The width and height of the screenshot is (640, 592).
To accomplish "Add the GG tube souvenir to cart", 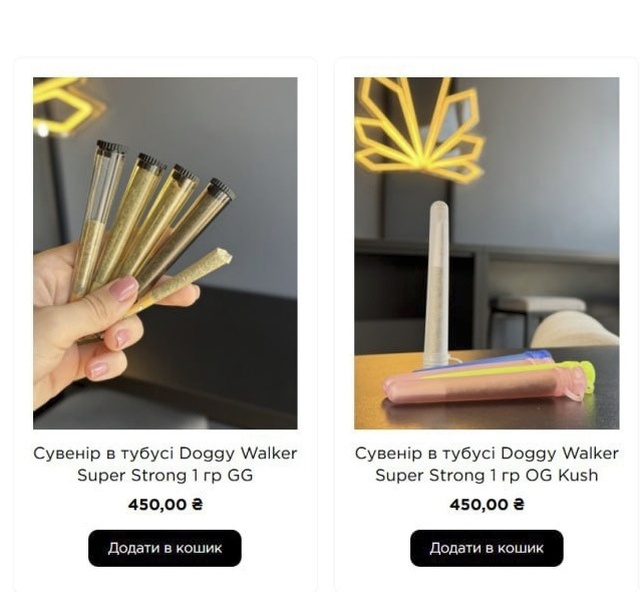I will click(x=164, y=548).
